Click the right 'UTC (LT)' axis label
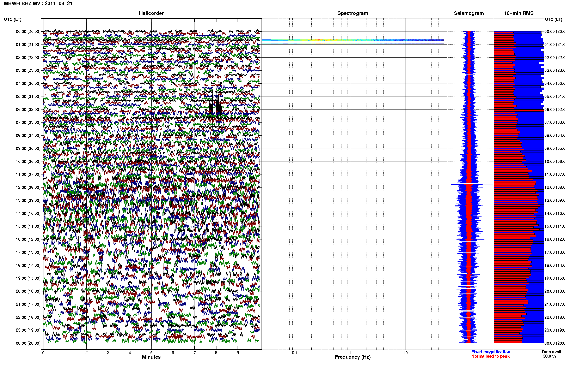Screen dimensions: 588x368 pos(553,19)
